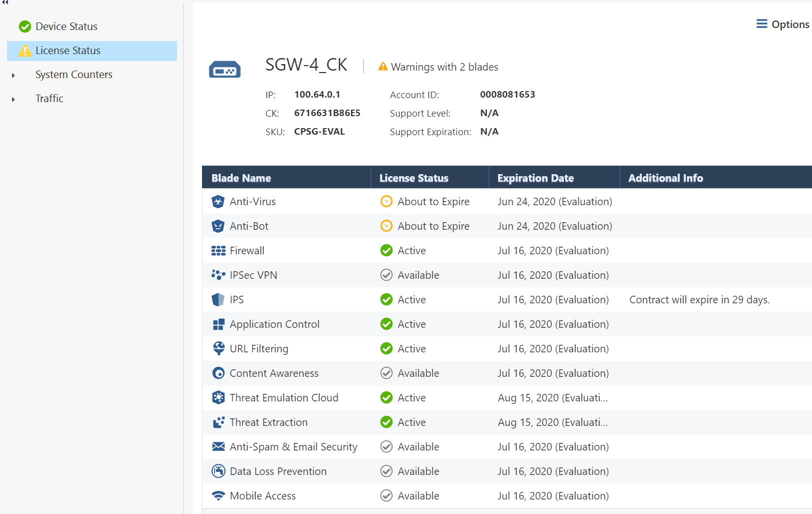Open the Options menu

click(x=782, y=24)
